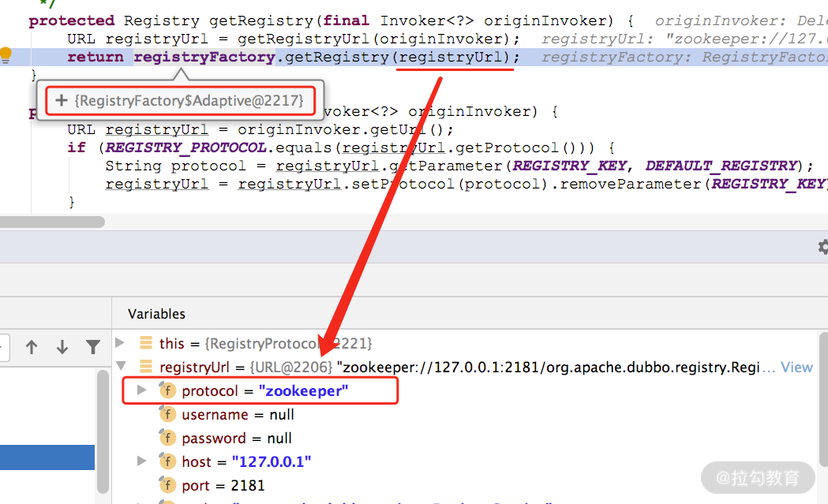Select the username = null field

pos(238,414)
